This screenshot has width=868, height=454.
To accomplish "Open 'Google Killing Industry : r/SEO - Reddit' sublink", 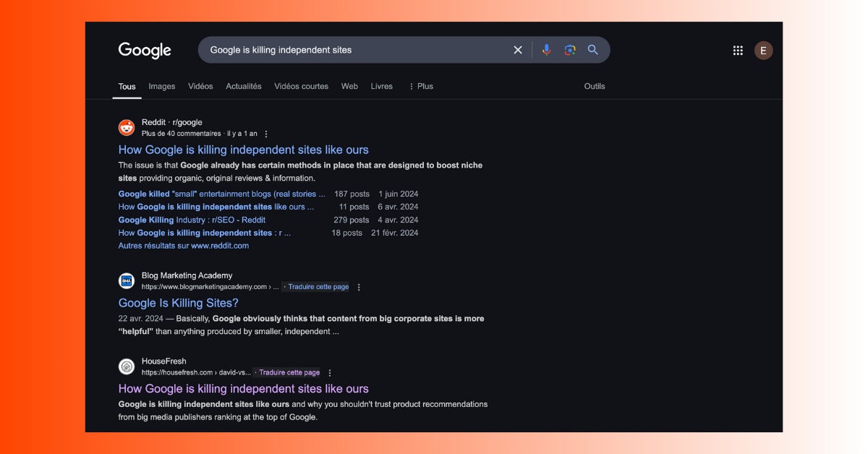I will point(192,220).
